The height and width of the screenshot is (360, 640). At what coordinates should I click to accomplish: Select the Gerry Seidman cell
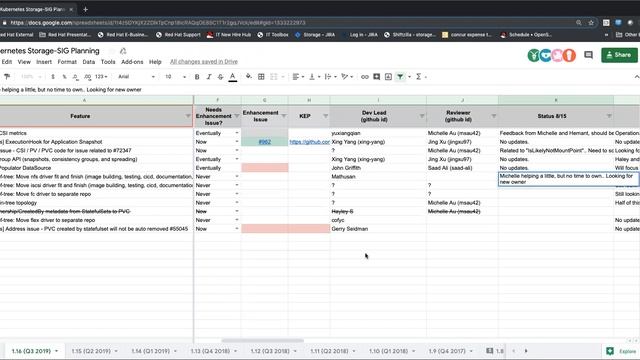click(x=378, y=229)
